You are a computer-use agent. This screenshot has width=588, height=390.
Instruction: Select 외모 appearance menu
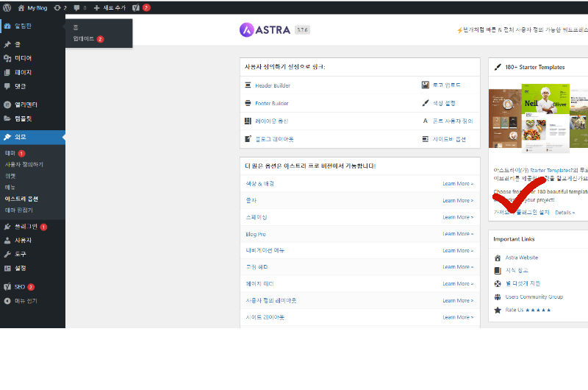click(32, 137)
